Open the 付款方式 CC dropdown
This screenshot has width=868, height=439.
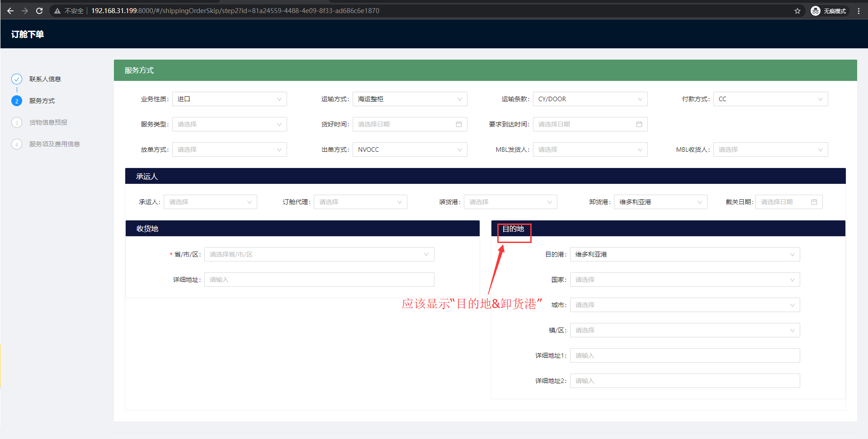tap(770, 99)
